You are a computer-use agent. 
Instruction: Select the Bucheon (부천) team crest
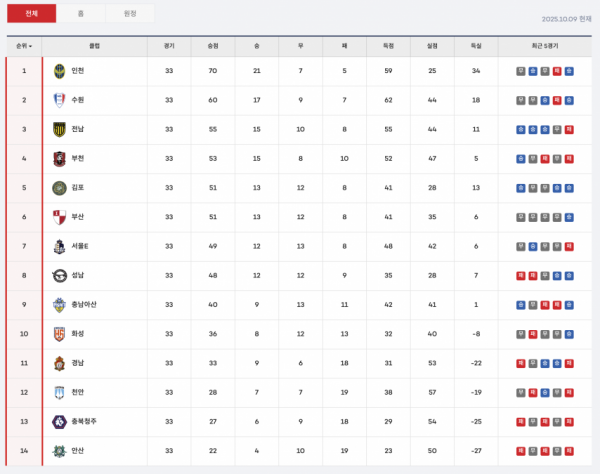pyautogui.click(x=59, y=158)
